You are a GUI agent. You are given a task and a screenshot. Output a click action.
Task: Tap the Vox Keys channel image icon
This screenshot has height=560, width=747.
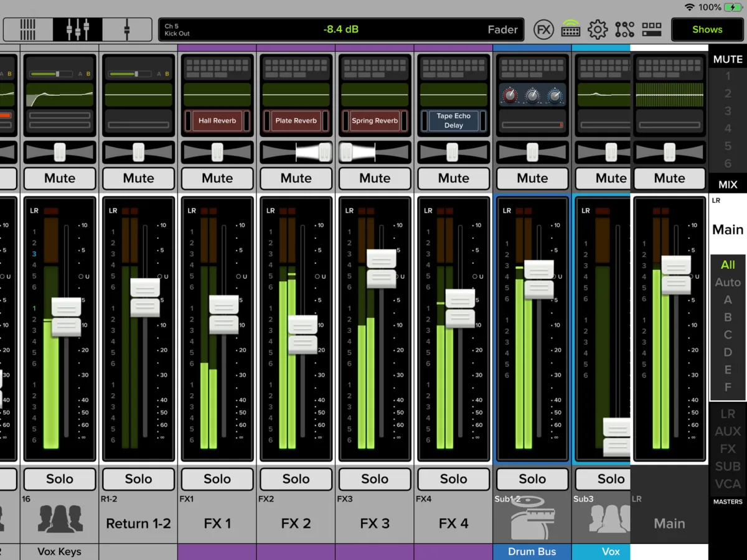pyautogui.click(x=60, y=518)
